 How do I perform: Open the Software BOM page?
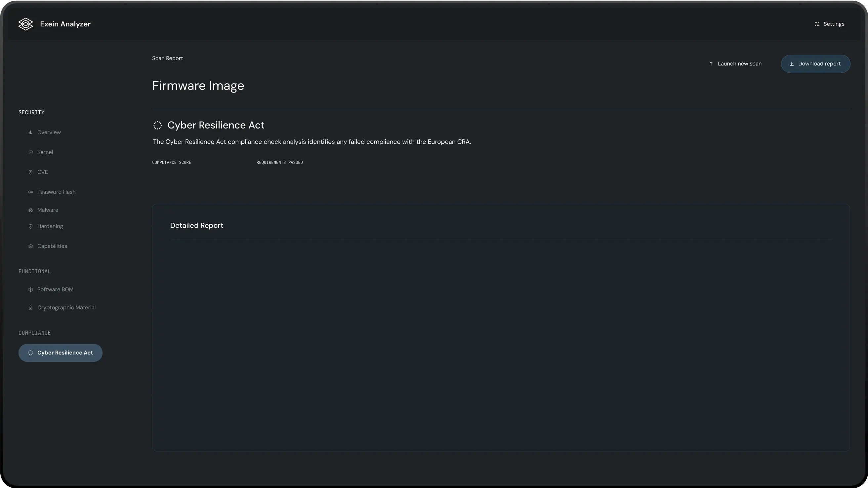tap(55, 289)
